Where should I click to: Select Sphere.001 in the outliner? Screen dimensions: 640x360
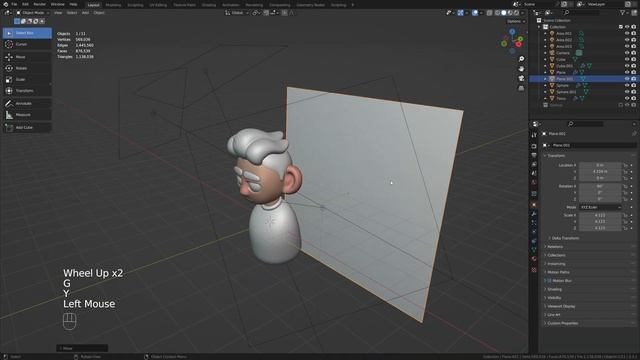coord(567,92)
